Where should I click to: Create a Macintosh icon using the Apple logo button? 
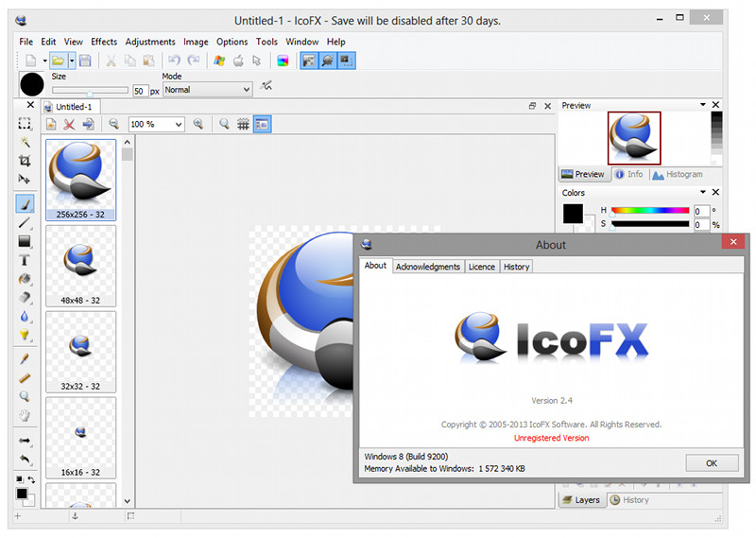[x=238, y=61]
